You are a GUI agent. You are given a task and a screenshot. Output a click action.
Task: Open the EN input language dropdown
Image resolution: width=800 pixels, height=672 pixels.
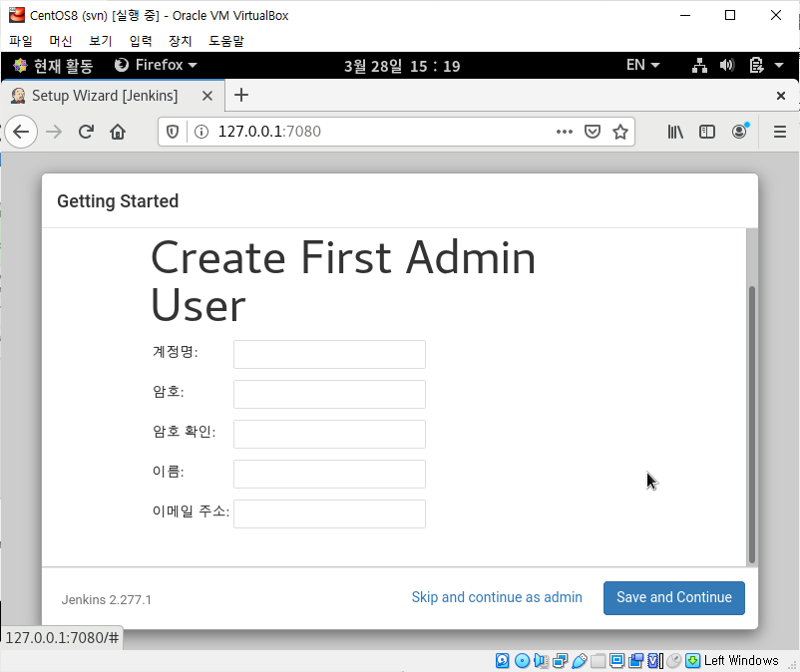pos(643,65)
